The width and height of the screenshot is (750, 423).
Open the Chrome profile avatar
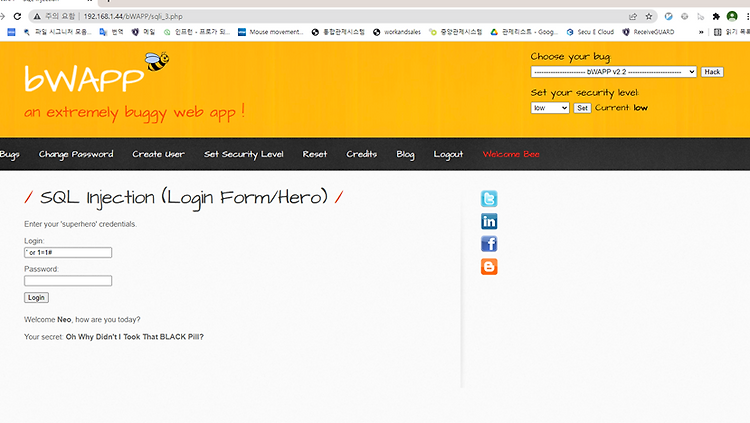tap(732, 16)
